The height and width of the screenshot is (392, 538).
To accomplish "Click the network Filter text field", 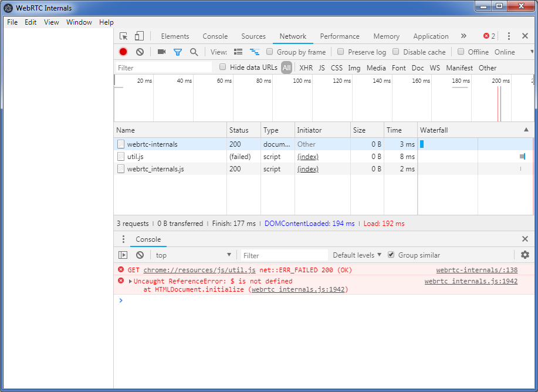I will 164,67.
